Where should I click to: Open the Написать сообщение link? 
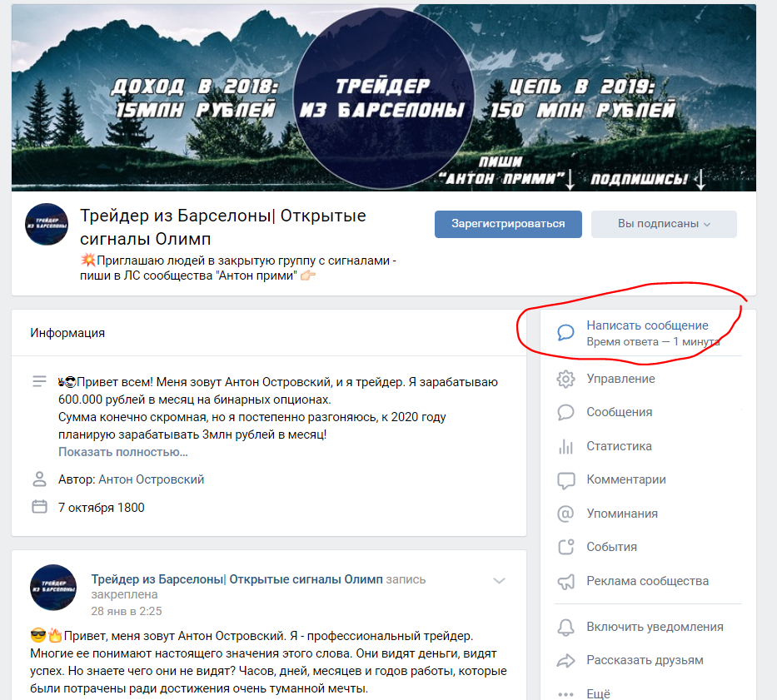tap(647, 325)
